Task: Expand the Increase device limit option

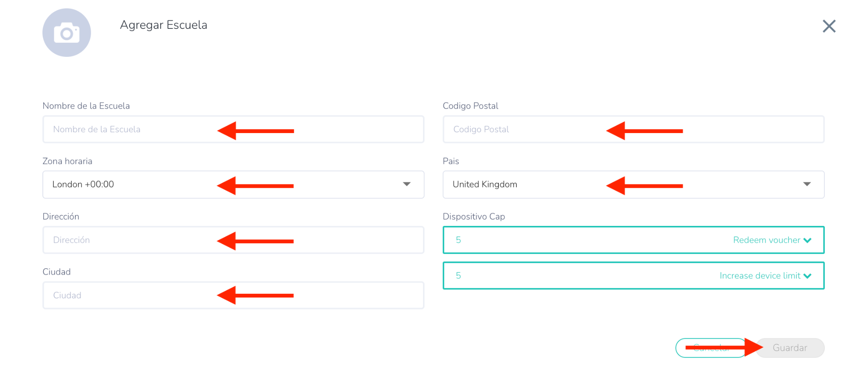Action: (759, 276)
